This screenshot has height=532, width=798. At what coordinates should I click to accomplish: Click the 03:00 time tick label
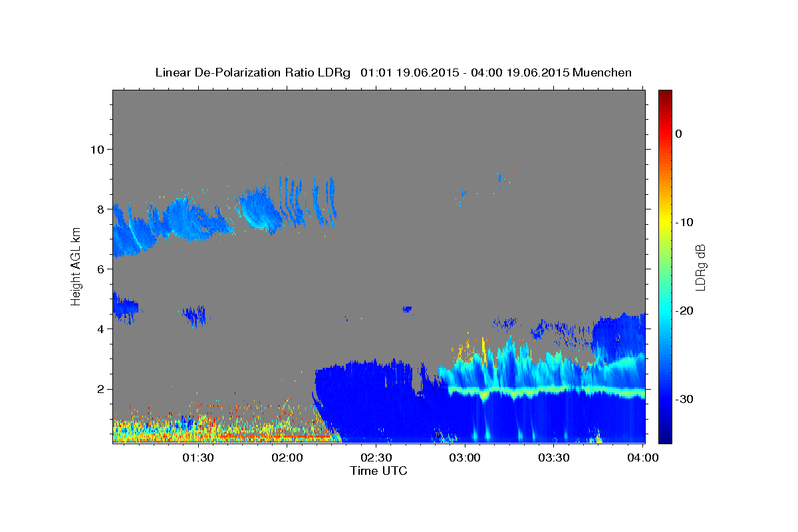click(465, 458)
